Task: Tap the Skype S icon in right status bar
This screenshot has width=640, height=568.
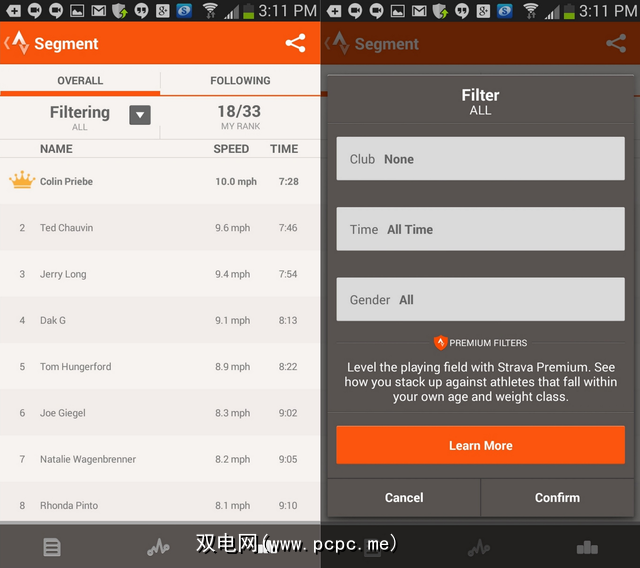Action: coord(504,11)
